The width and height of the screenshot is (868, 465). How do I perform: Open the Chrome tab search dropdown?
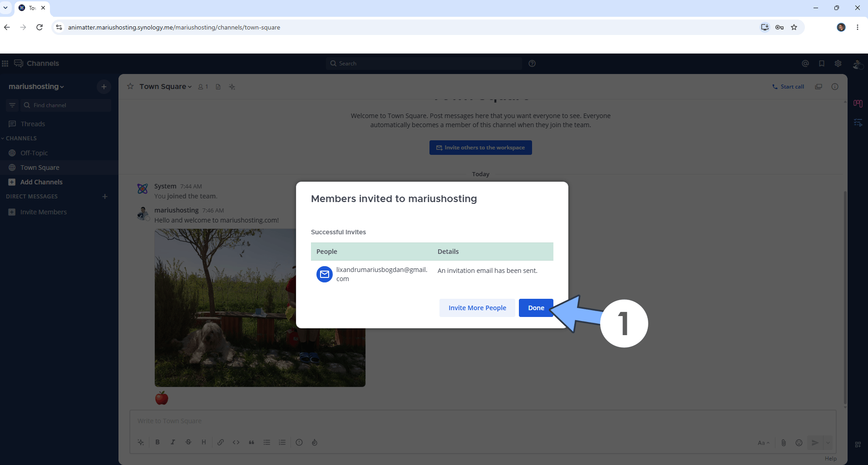click(x=5, y=8)
